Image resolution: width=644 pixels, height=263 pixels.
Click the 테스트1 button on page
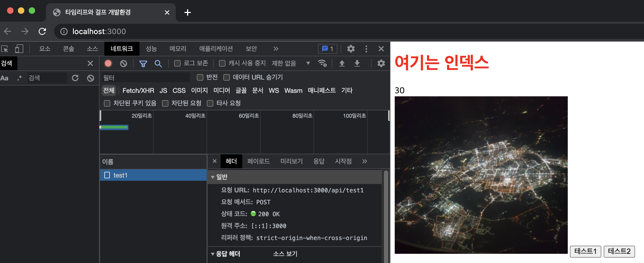[586, 251]
